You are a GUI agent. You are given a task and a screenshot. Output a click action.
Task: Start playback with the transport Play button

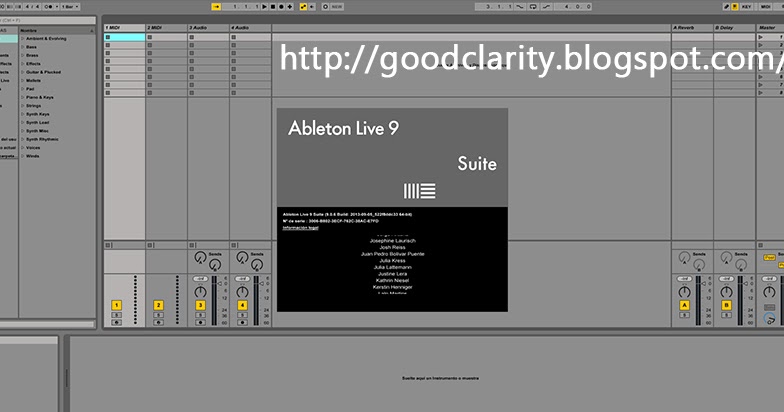pos(265,6)
